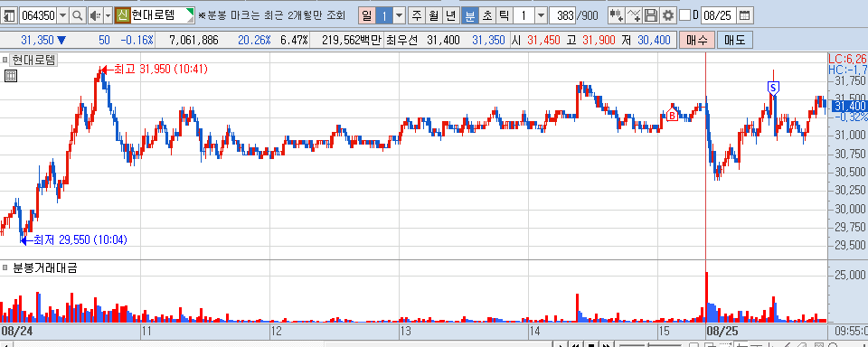Click the trading value 219,562백만
The height and width of the screenshot is (347, 868).
pyautogui.click(x=352, y=41)
